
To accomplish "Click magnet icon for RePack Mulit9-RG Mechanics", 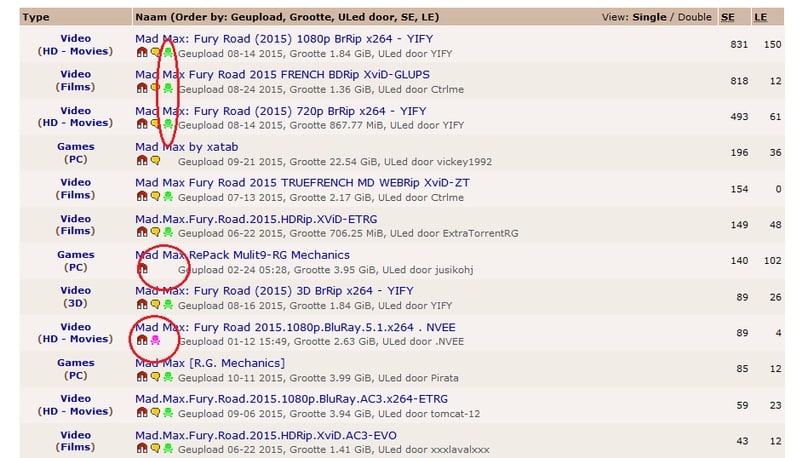I will coord(142,268).
